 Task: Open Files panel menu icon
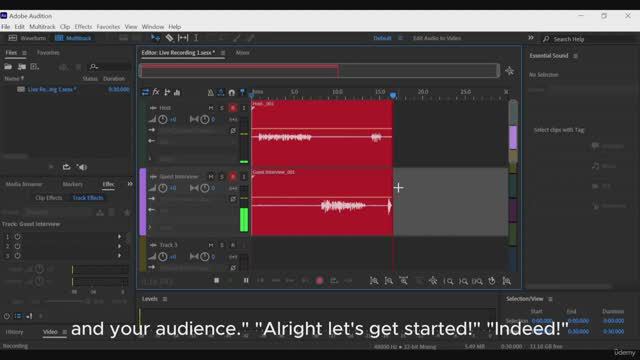[x=24, y=53]
